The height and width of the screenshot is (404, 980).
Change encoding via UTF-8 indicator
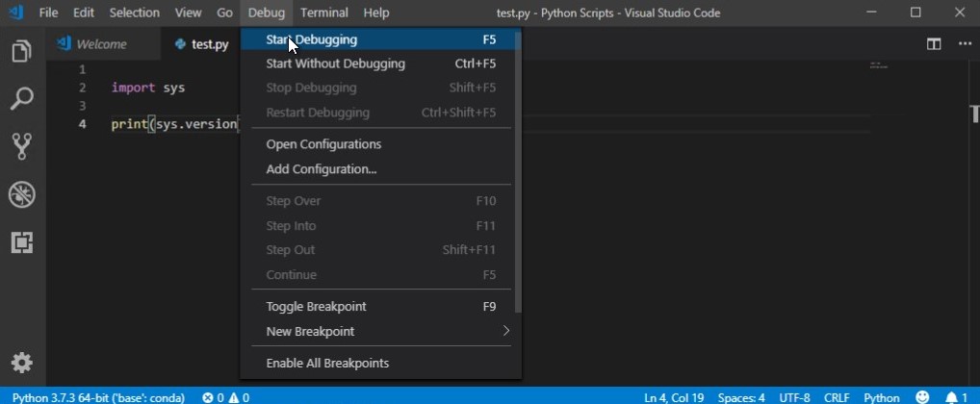[x=794, y=398]
